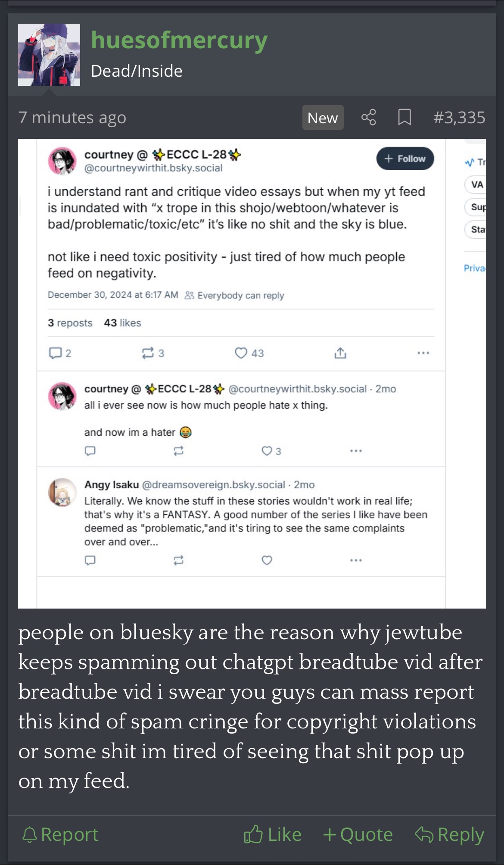Open post number #3,335 permalink
504x865 pixels.
459,117
